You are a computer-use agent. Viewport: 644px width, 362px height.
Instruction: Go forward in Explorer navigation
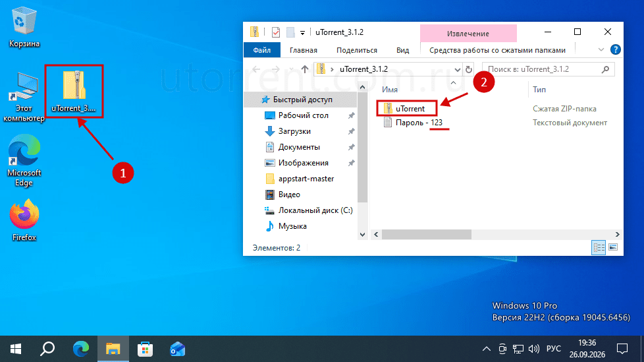point(276,69)
